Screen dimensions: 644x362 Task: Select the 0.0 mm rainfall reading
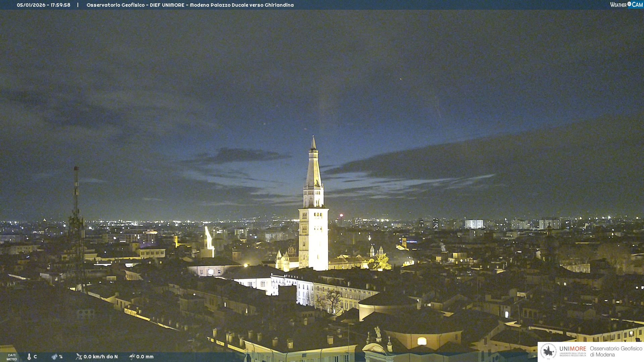(145, 357)
